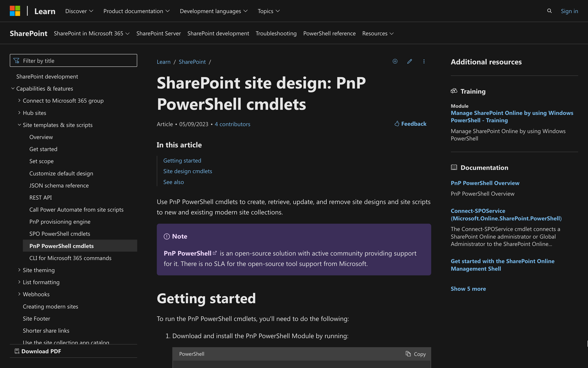Click the add to collection plus icon
Image resolution: width=588 pixels, height=368 pixels.
click(x=395, y=61)
